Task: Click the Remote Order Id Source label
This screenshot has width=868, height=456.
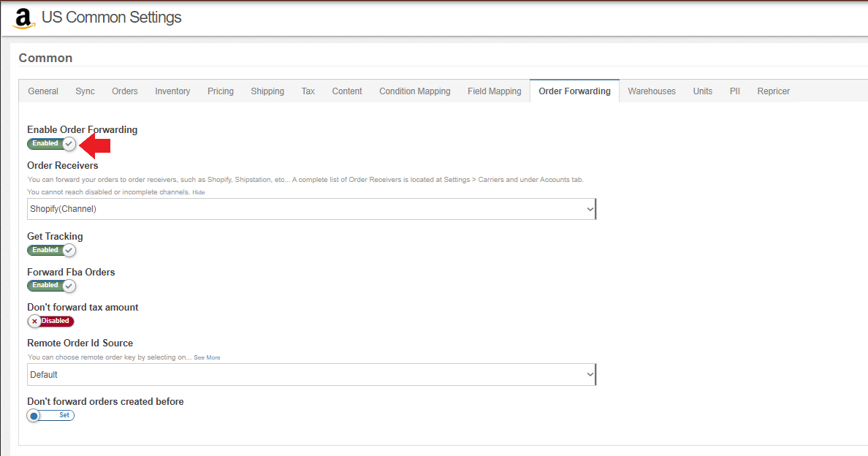Action: 80,343
